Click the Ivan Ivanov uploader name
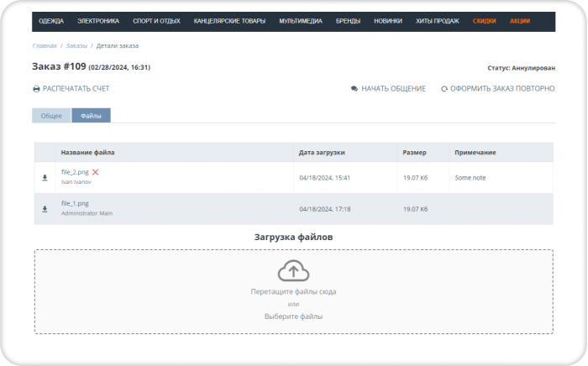The width and height of the screenshot is (588, 366). [x=76, y=182]
